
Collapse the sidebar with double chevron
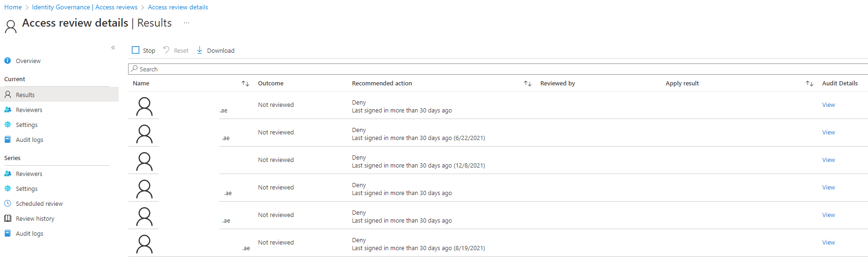[113, 48]
